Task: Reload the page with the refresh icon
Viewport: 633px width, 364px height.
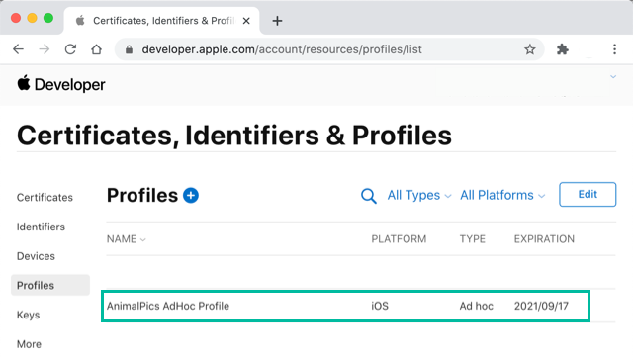Action: click(70, 49)
